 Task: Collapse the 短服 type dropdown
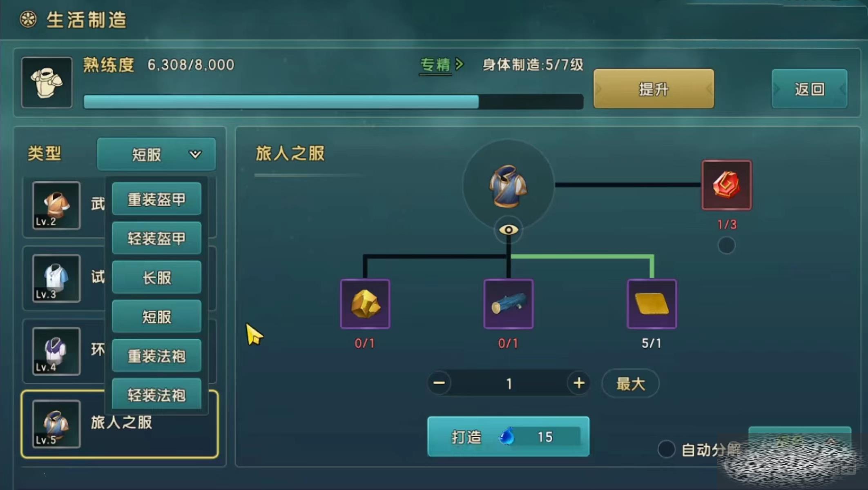point(156,154)
